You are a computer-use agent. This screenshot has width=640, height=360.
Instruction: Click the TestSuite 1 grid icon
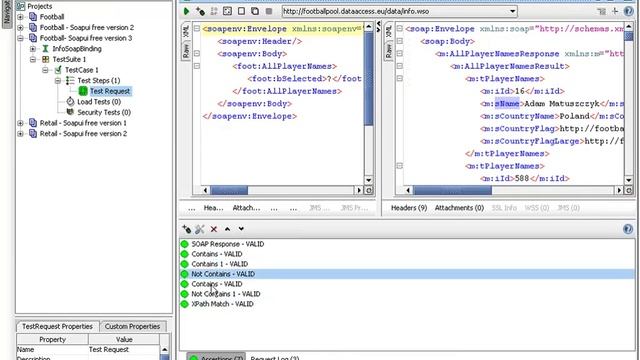pyautogui.click(x=46, y=59)
